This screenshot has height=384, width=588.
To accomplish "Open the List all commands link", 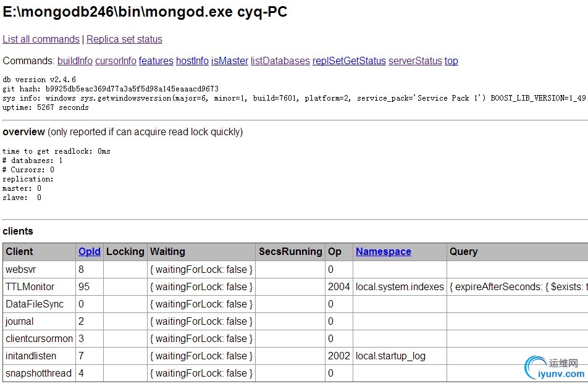I will click(41, 40).
